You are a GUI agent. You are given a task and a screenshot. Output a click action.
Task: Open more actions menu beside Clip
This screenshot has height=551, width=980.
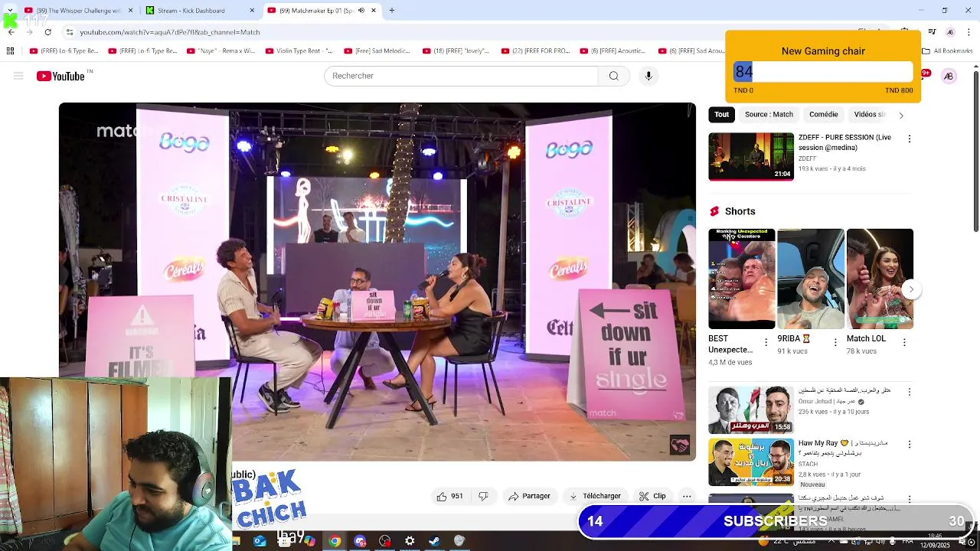tap(687, 496)
